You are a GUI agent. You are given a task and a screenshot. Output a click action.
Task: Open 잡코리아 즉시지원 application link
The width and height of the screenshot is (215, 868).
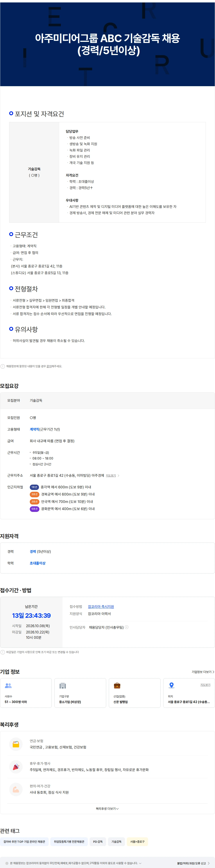pyautogui.click(x=101, y=607)
